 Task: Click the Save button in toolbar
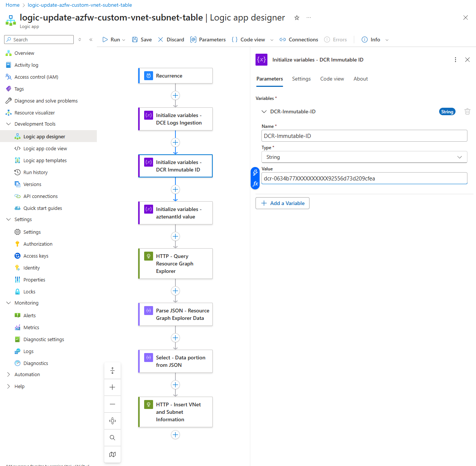click(x=142, y=40)
